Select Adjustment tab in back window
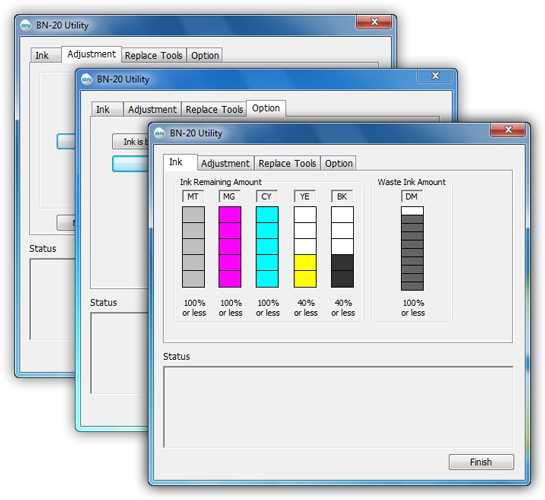Viewport: 545px width, 500px height. 91,54
